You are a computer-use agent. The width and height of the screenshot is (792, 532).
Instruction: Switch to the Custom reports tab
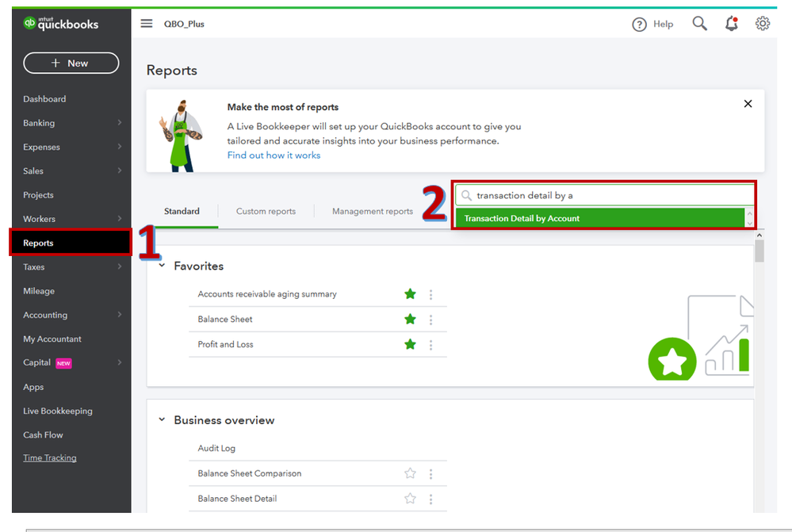click(x=266, y=211)
